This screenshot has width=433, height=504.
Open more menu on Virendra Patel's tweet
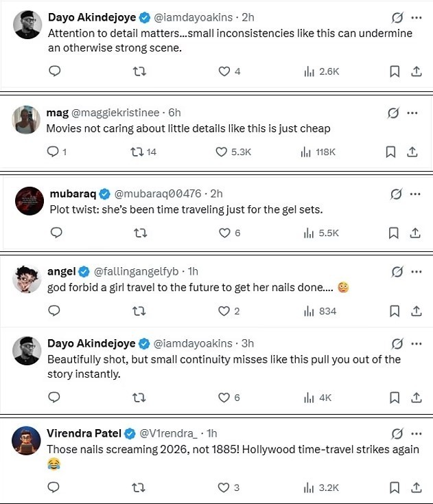(x=415, y=433)
